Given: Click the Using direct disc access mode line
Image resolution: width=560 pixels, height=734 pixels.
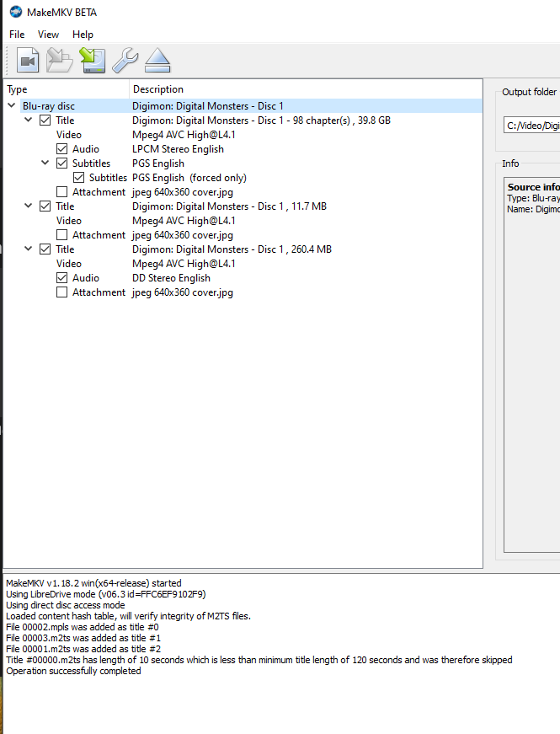Looking at the screenshot, I should click(x=66, y=605).
